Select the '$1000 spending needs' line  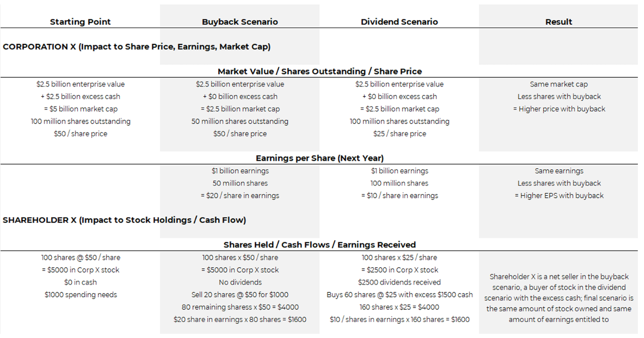[x=80, y=295]
